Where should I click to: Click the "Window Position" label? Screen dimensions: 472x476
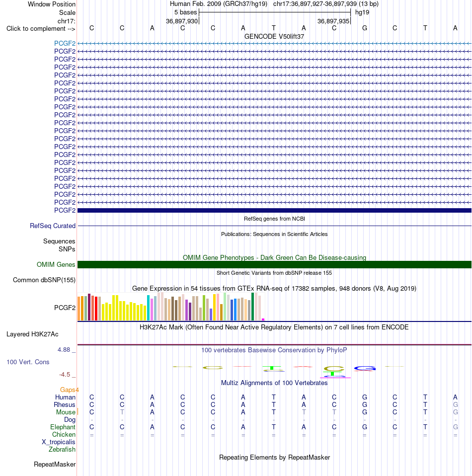pyautogui.click(x=52, y=4)
